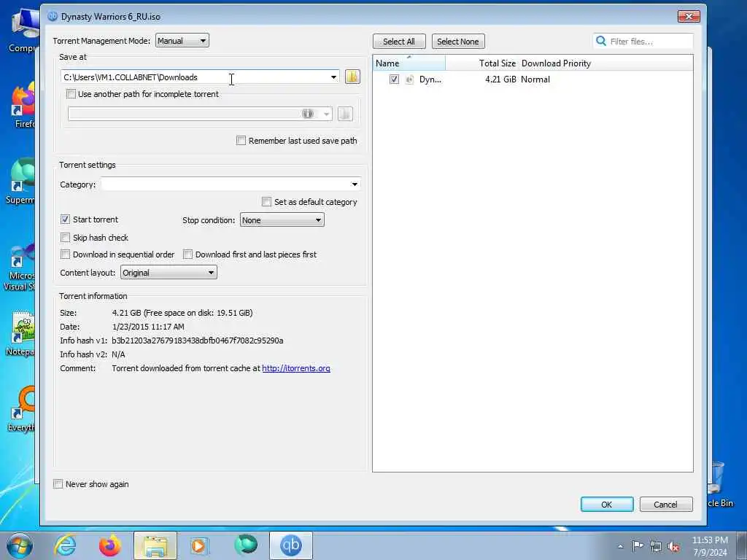Viewport: 747px width, 560px height.
Task: Click disabled incomplete path browse icon
Action: tap(345, 114)
